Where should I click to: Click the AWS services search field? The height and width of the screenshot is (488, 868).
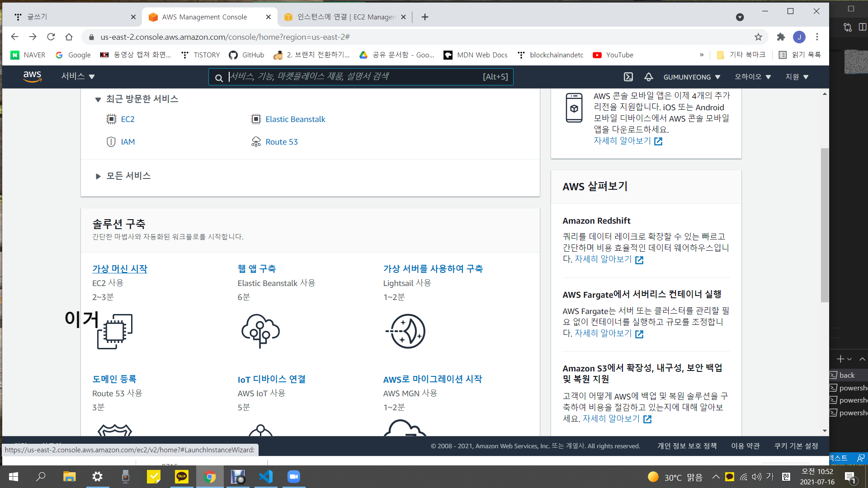tap(353, 77)
